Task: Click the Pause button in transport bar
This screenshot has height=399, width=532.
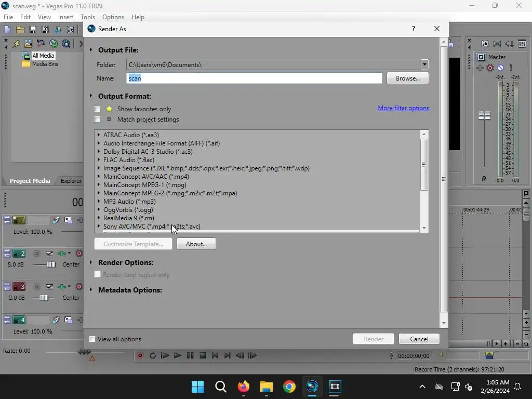Action: [x=190, y=355]
